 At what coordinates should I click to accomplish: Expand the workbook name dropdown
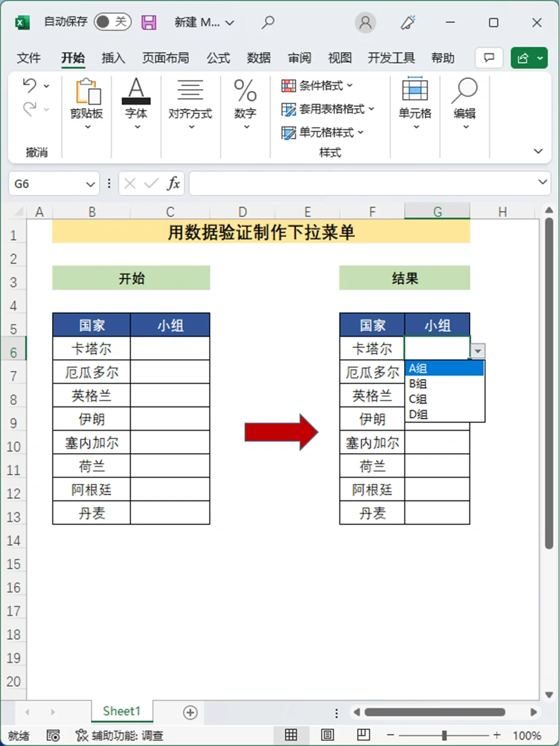[x=230, y=23]
